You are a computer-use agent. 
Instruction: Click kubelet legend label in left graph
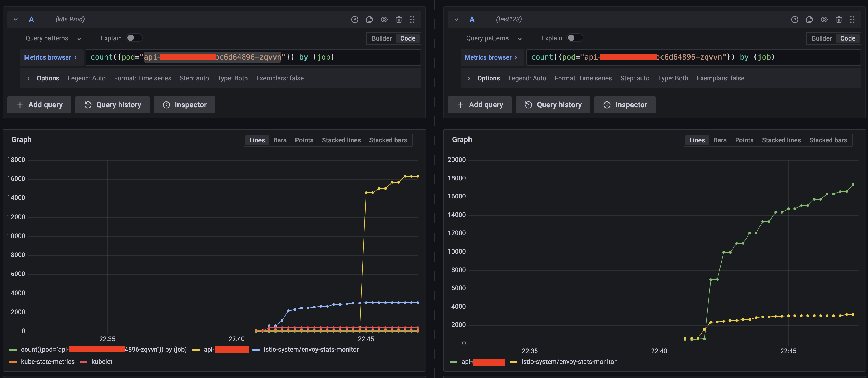(102, 361)
